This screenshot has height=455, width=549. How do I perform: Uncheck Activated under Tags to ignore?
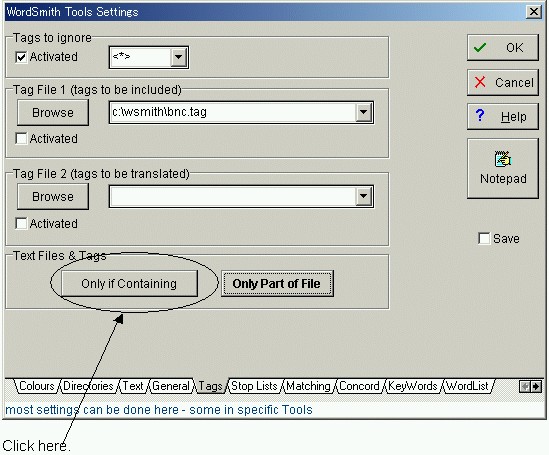pos(21,57)
